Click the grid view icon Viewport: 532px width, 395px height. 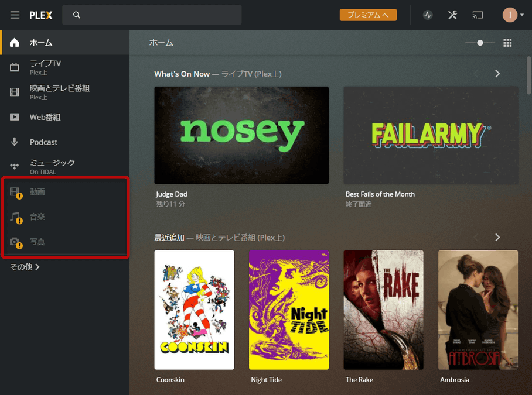pos(507,43)
